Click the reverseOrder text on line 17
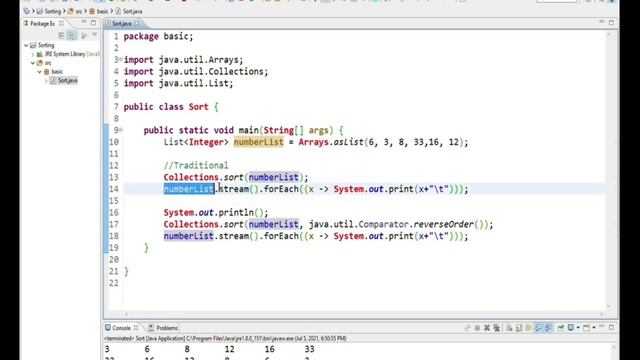The image size is (640, 360). pyautogui.click(x=444, y=224)
